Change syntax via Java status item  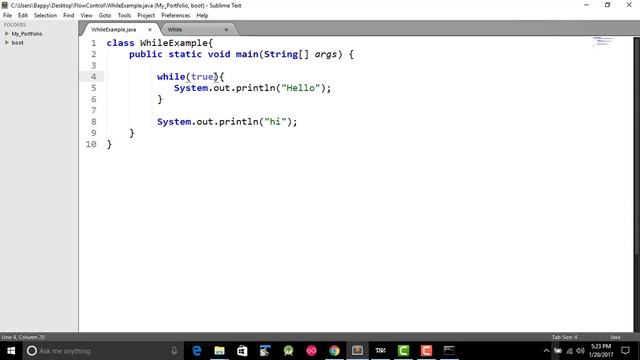pyautogui.click(x=616, y=337)
